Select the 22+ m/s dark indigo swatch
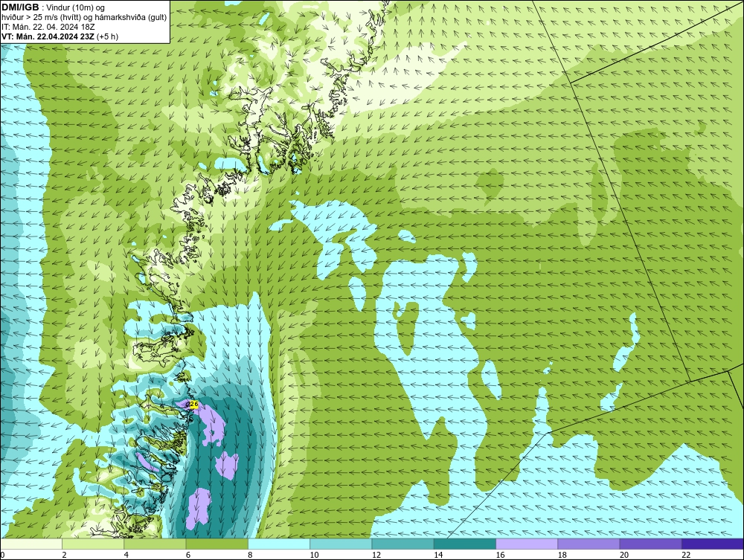The width and height of the screenshot is (744, 560). 713,544
